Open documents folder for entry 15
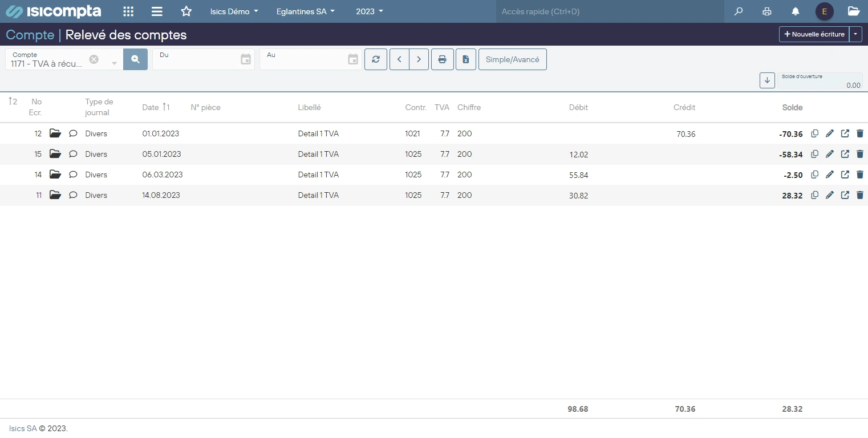The width and height of the screenshot is (868, 438). click(x=55, y=154)
